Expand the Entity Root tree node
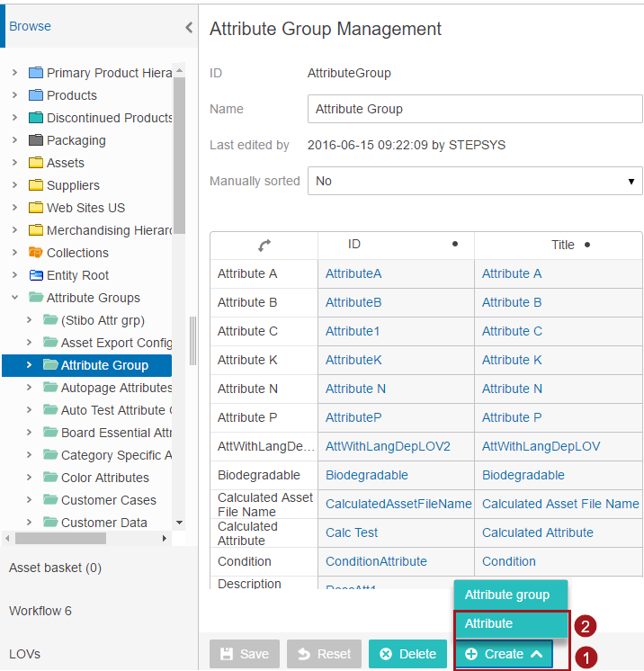Screen dimensions: 644x671 (15, 275)
